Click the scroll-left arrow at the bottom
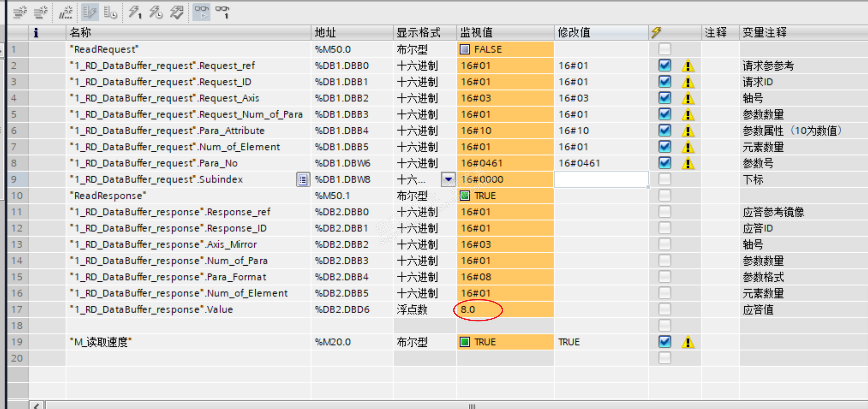The image size is (868, 409). point(37,406)
